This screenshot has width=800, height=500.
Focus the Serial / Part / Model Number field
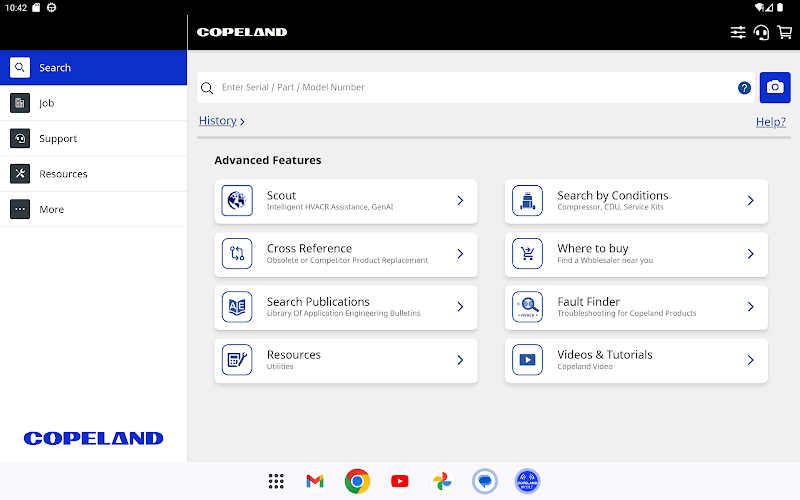476,87
